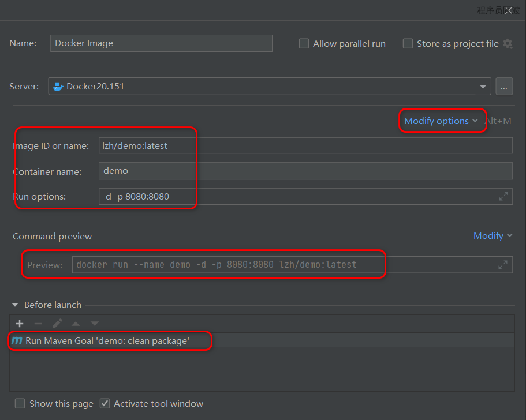Expand the command Preview field
The height and width of the screenshot is (420, 526).
coord(503,265)
